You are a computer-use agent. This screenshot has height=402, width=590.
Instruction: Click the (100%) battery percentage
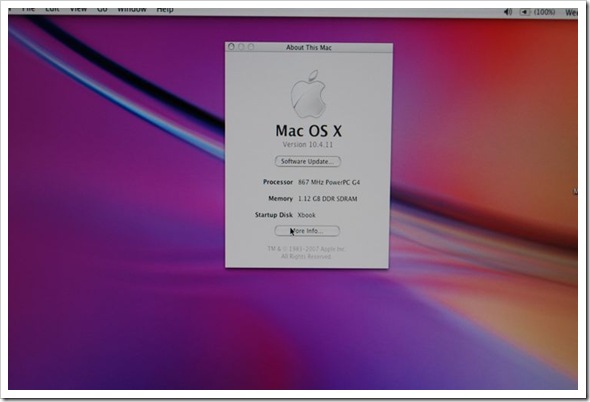[544, 12]
